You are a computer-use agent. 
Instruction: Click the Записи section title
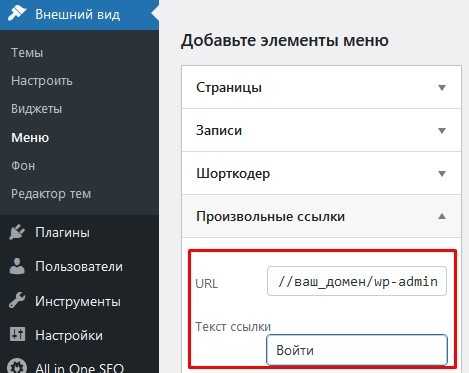[219, 130]
